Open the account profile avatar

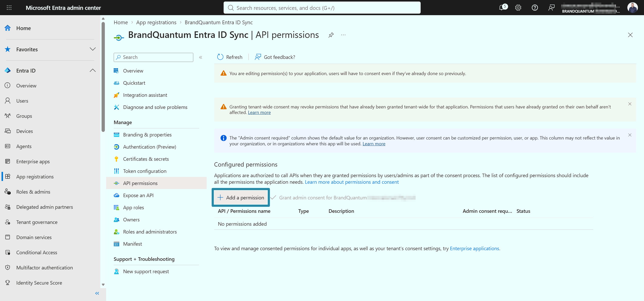coord(632,8)
